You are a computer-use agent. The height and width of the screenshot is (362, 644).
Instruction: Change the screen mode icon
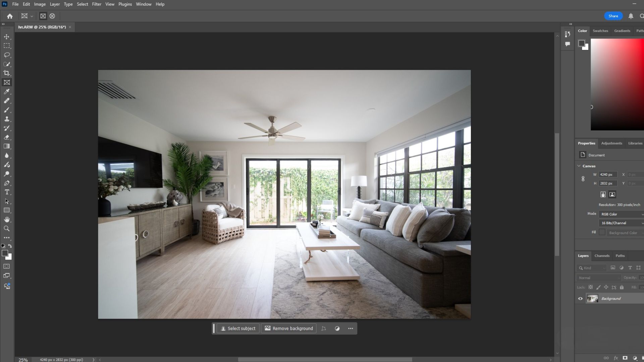click(x=7, y=276)
